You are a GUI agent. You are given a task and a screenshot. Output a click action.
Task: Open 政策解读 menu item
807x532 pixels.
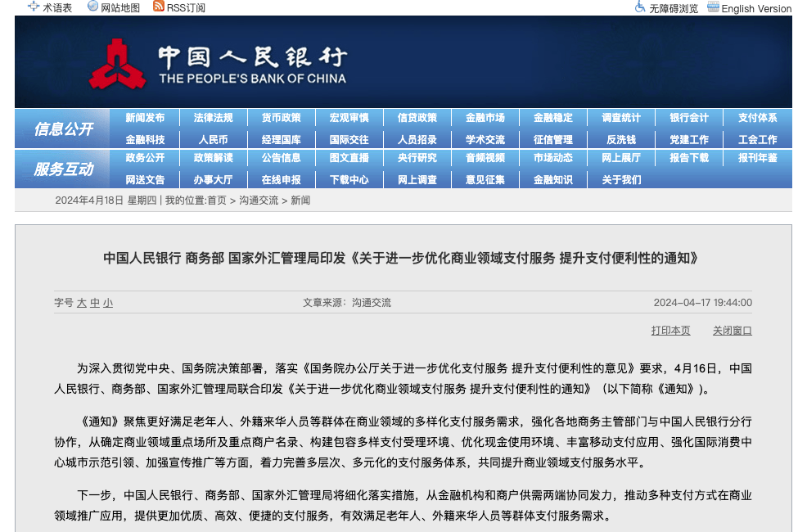pos(213,158)
